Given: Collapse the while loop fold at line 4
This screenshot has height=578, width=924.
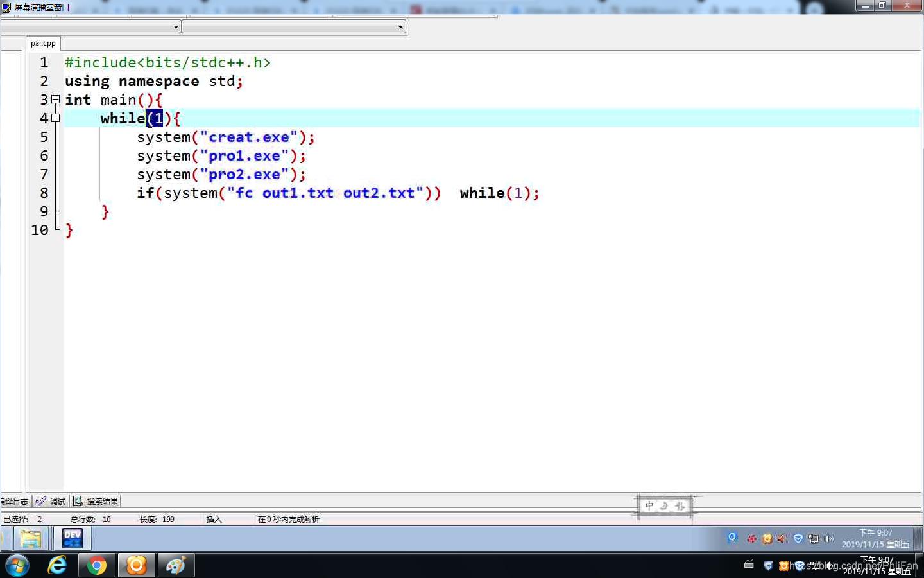Looking at the screenshot, I should pos(56,118).
